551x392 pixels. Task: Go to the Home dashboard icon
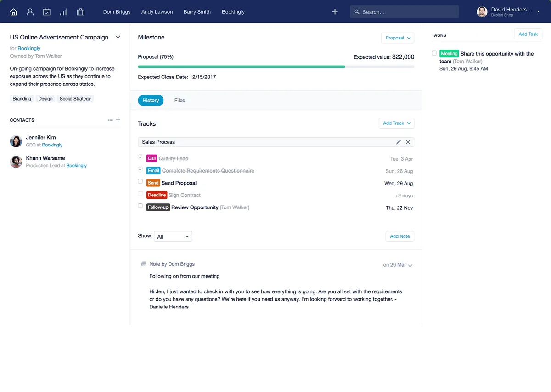pyautogui.click(x=14, y=12)
